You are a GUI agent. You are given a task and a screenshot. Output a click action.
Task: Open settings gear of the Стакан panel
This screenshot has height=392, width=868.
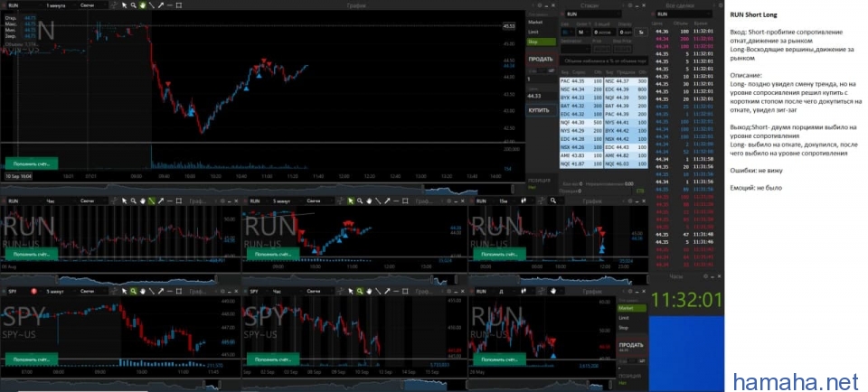pyautogui.click(x=628, y=5)
